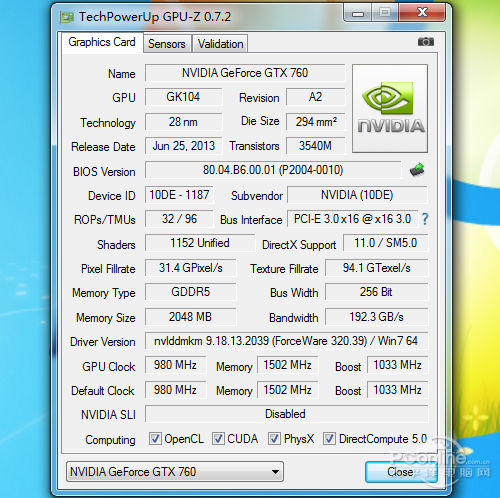Click the ROPs/TMUs value 32 / 96
Viewport: 500px width, 498px height.
179,219
